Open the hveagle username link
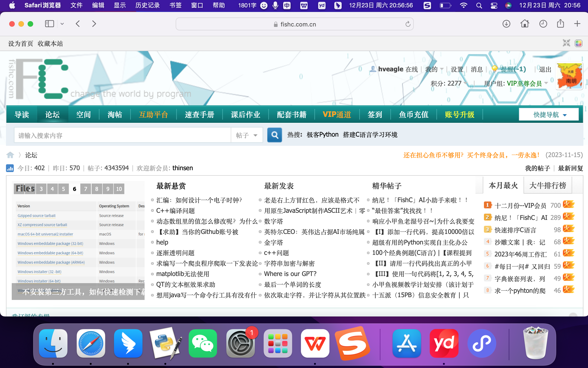The height and width of the screenshot is (368, 588). [x=391, y=69]
